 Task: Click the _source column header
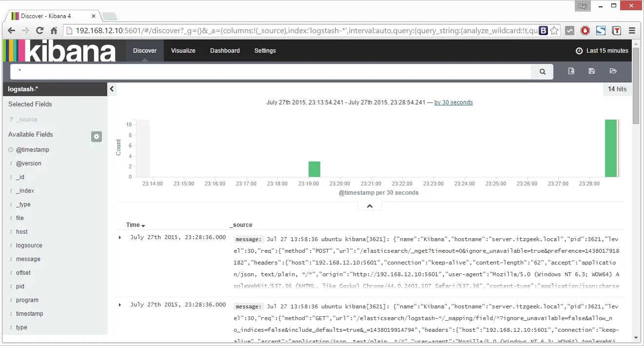241,225
